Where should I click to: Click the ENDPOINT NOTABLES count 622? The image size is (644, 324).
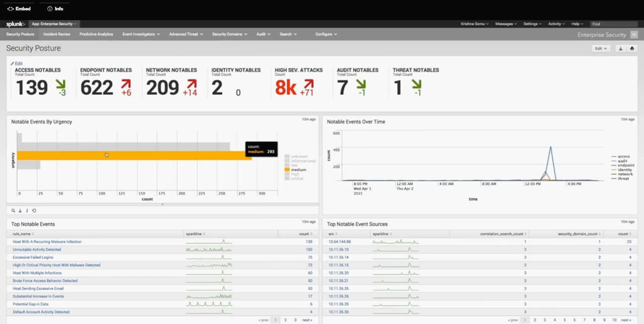(x=97, y=88)
